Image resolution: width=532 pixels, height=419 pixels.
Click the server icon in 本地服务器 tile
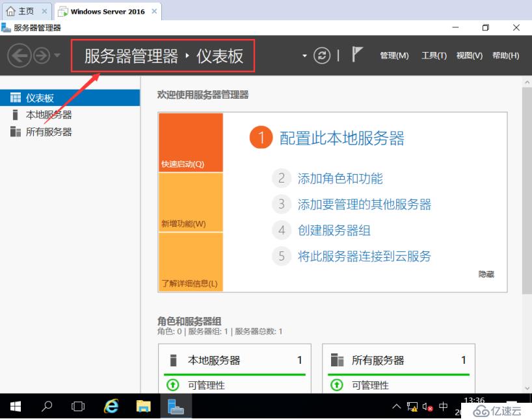[x=173, y=360]
